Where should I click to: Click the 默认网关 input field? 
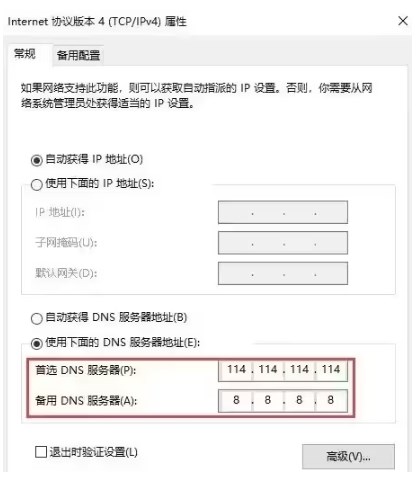click(x=283, y=273)
